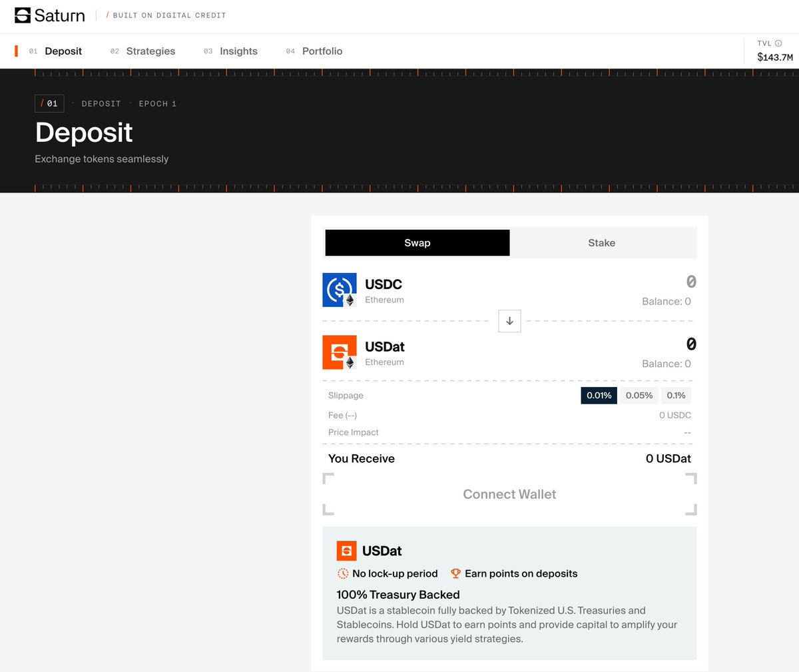The image size is (799, 672).
Task: Click the Connect Wallet button
Action: (509, 494)
